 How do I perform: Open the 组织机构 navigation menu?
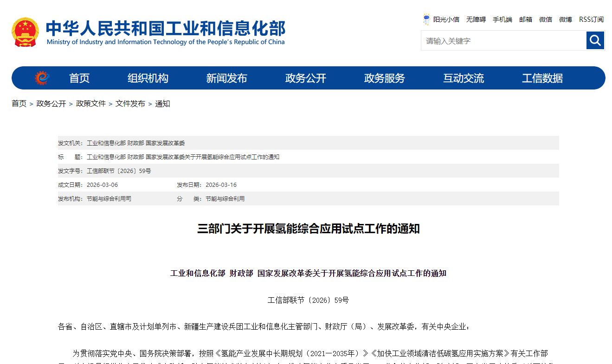[x=148, y=78]
